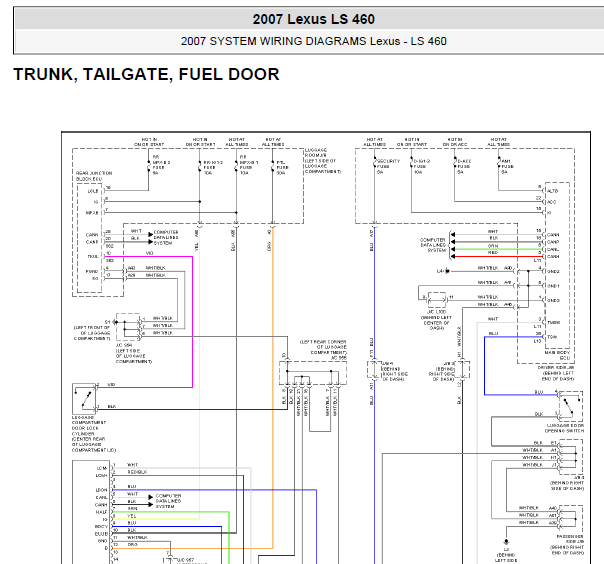This screenshot has width=604, height=564.
Task: Click the '2007 Lexus LS 460' title banner
Action: [314, 19]
